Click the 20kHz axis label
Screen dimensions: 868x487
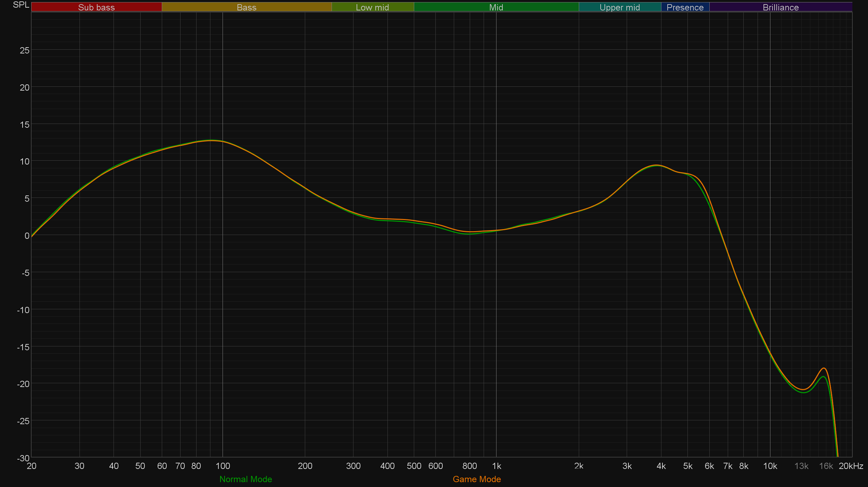[x=851, y=466]
